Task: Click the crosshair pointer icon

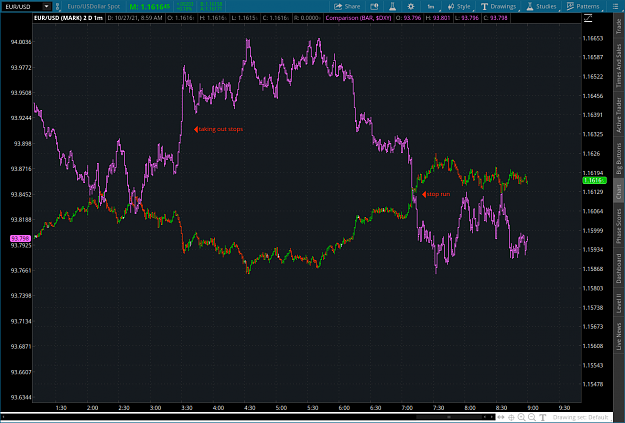Action: (511, 417)
